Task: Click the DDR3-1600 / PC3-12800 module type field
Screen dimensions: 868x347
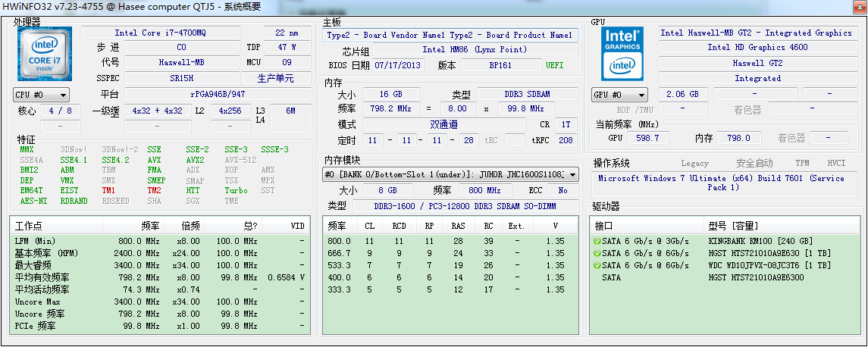Action: point(465,206)
